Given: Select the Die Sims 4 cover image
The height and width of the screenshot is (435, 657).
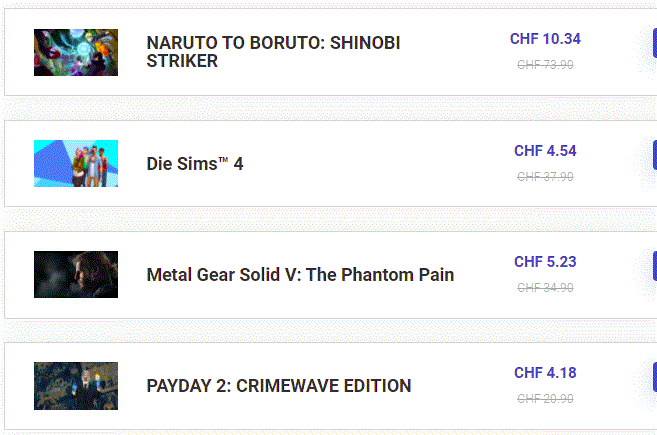Looking at the screenshot, I should 76,163.
